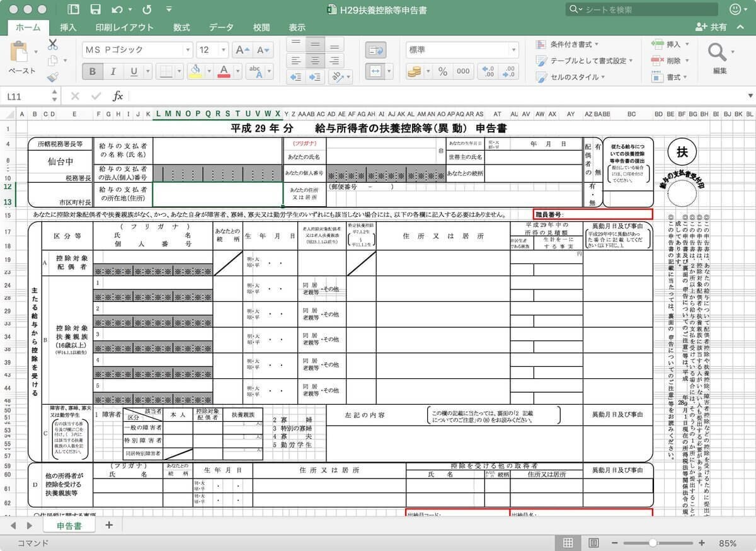Switch to 印刷レイアウト ribbon tab

(124, 27)
